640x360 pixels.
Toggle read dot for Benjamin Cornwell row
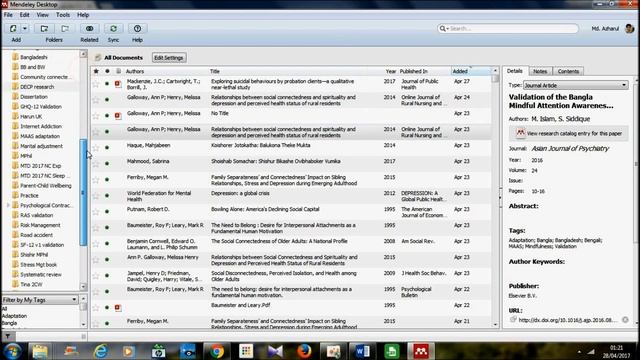click(107, 243)
